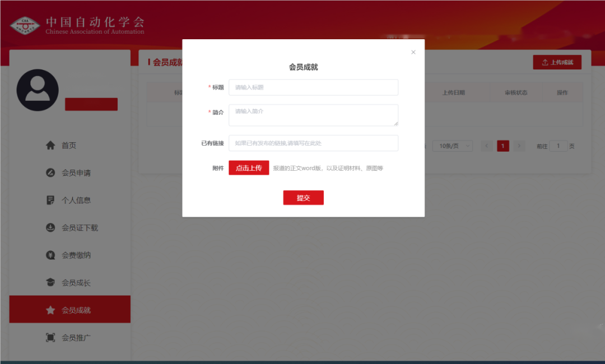
Task: Select the 会员成就 sidebar menu item
Action: [70, 310]
